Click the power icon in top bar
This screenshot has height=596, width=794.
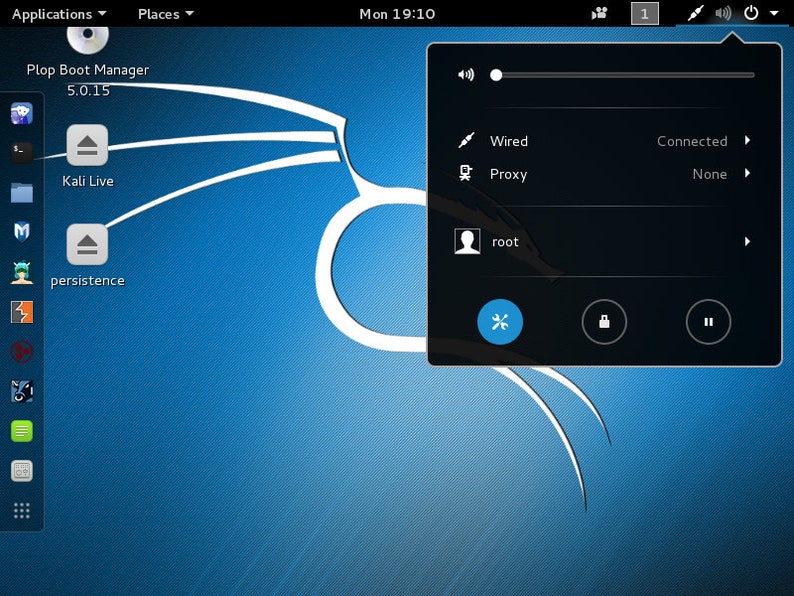tap(751, 13)
